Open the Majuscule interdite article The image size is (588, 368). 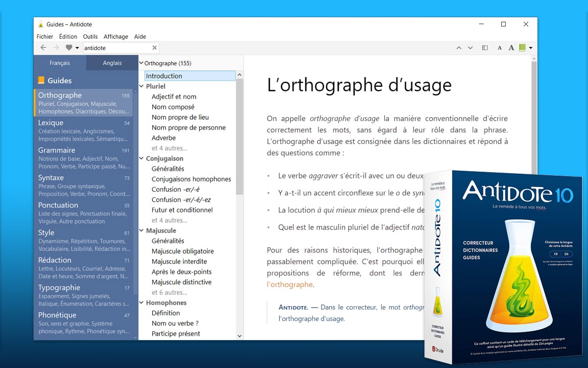click(179, 262)
